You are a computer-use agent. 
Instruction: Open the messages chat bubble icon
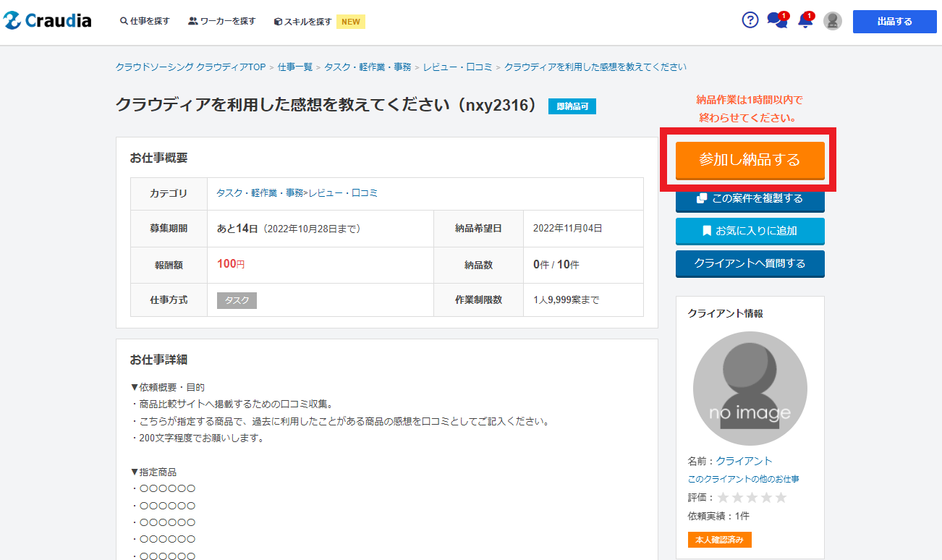pos(776,21)
